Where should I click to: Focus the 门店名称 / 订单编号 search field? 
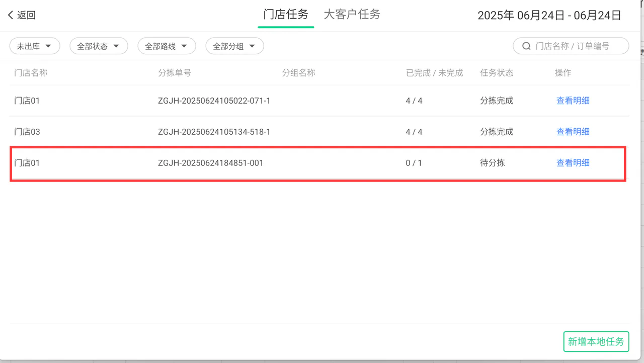coord(571,46)
